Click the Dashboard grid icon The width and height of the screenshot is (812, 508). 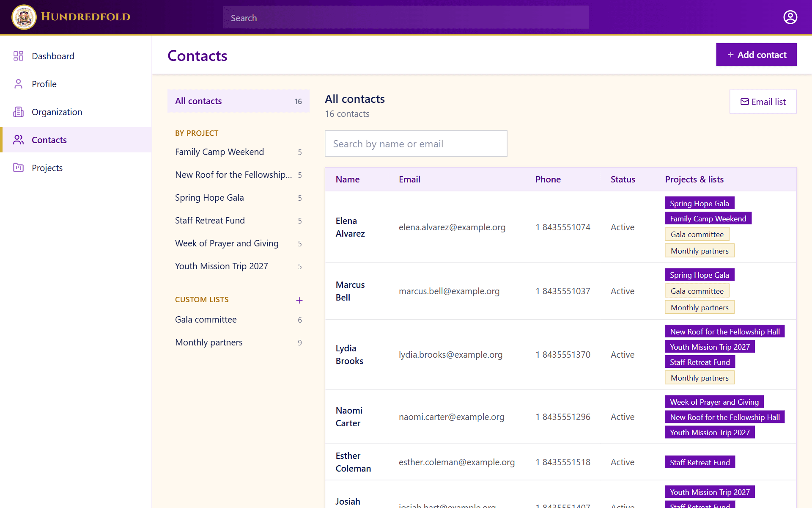[x=18, y=56]
